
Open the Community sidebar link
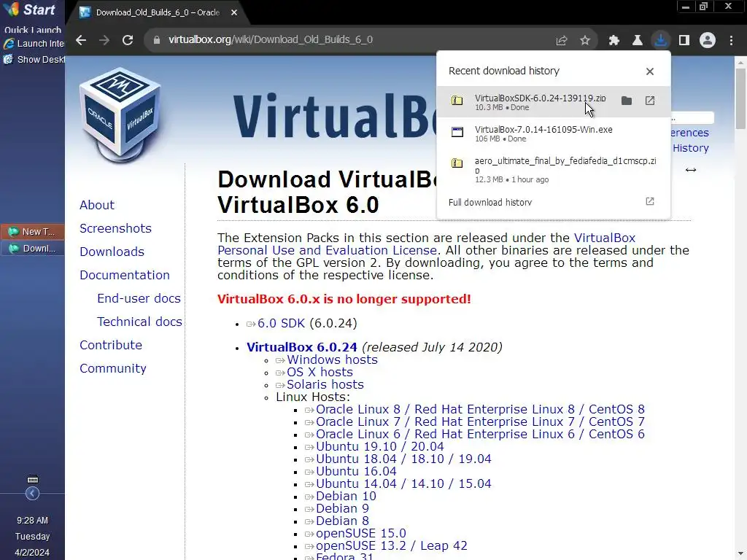coord(113,368)
